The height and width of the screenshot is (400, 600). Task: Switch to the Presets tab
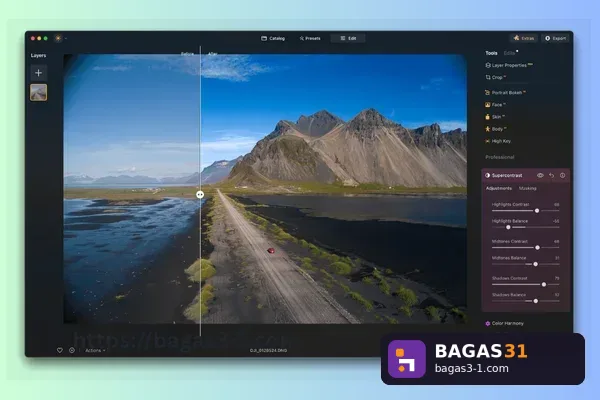click(310, 38)
